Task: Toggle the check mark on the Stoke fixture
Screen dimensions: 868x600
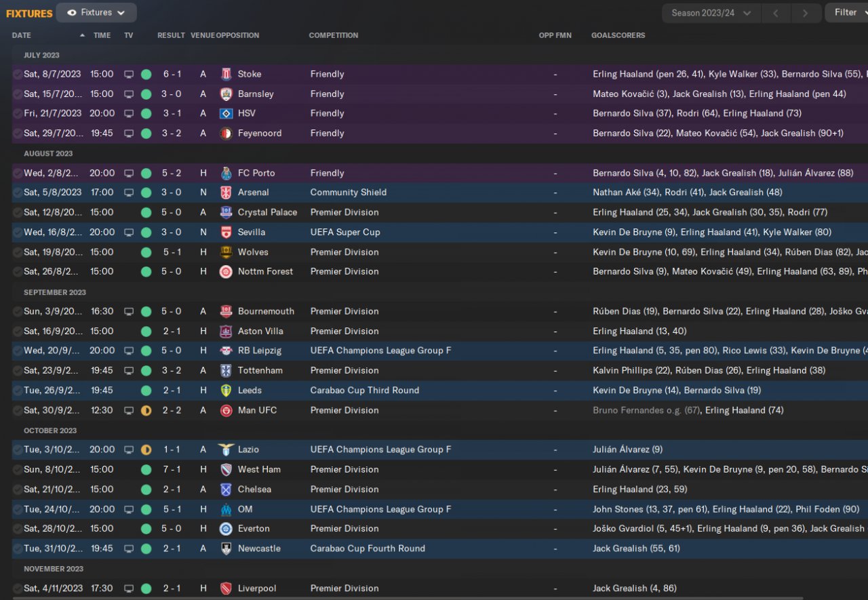Action: [17, 75]
